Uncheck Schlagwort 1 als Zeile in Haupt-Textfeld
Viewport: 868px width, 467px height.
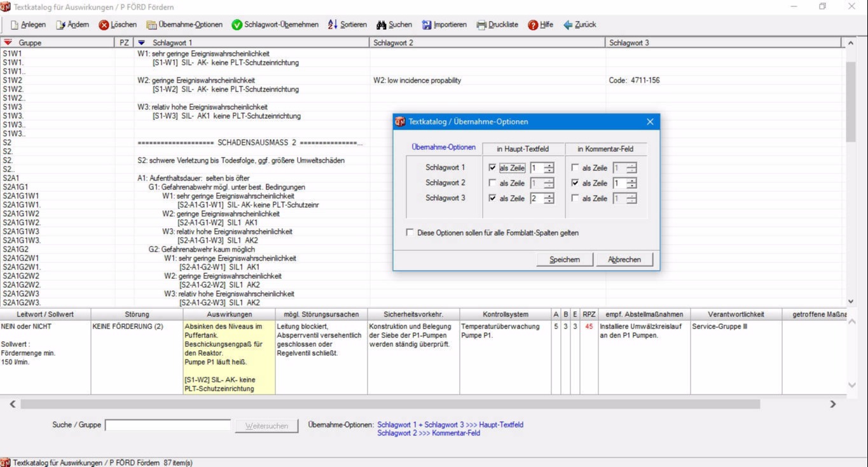click(492, 168)
